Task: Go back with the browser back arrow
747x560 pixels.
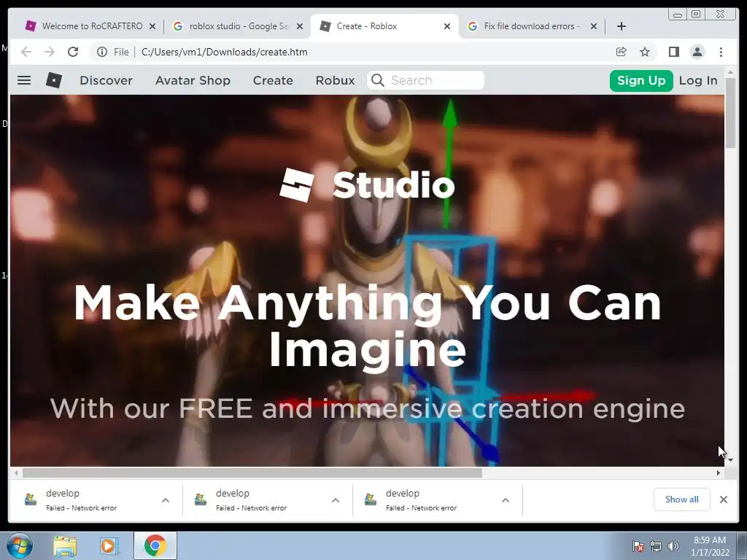Action: coord(26,52)
